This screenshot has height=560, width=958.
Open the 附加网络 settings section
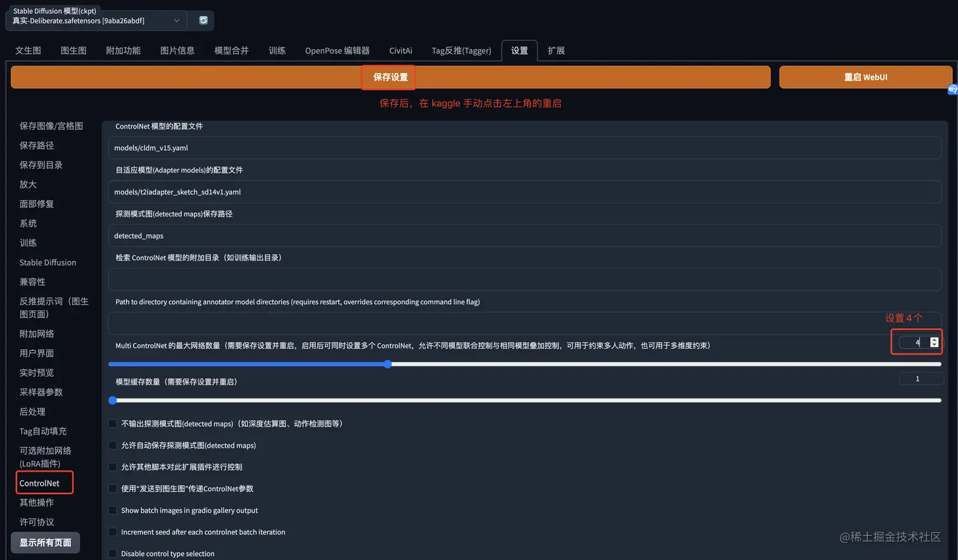click(37, 334)
